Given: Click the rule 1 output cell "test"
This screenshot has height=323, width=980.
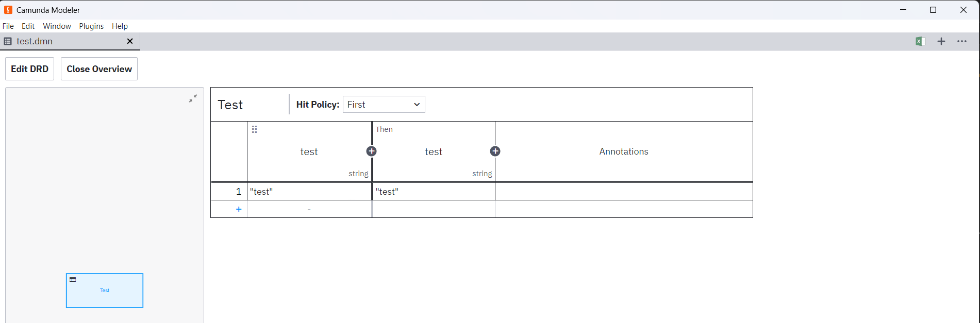Looking at the screenshot, I should point(433,192).
